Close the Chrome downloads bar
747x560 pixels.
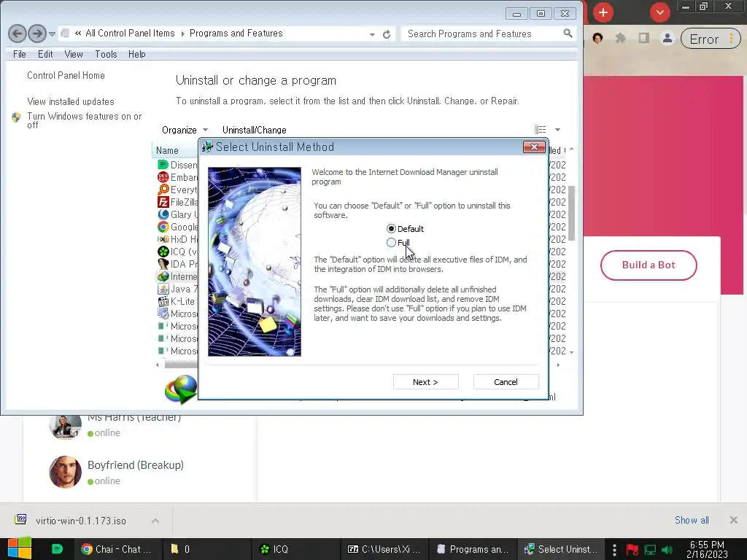point(734,520)
